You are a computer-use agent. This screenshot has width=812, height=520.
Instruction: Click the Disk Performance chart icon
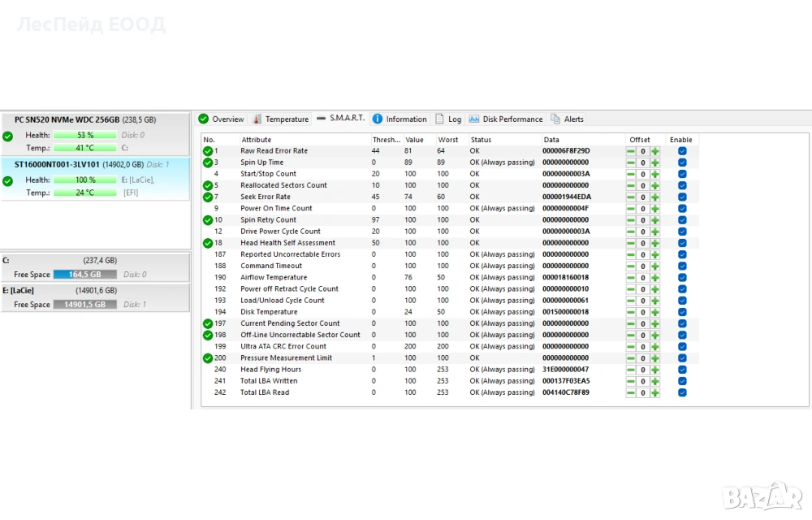(474, 119)
